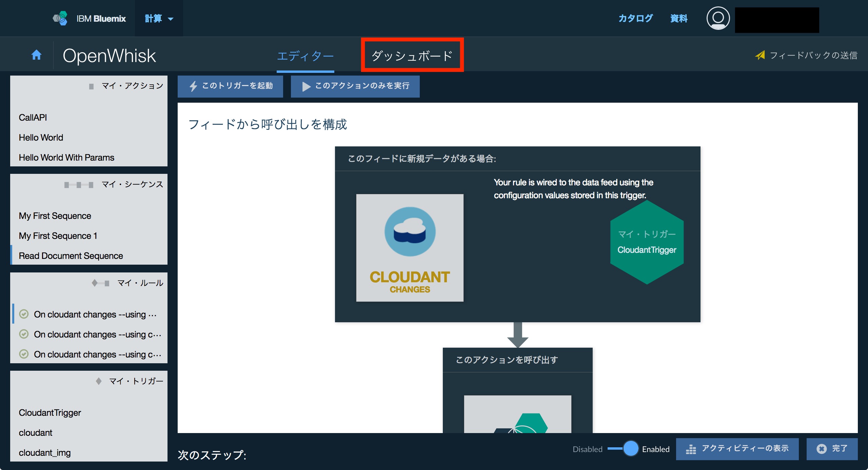868x470 pixels.
Task: Click the フィードから呼び出しを構成 heading
Action: tap(268, 124)
